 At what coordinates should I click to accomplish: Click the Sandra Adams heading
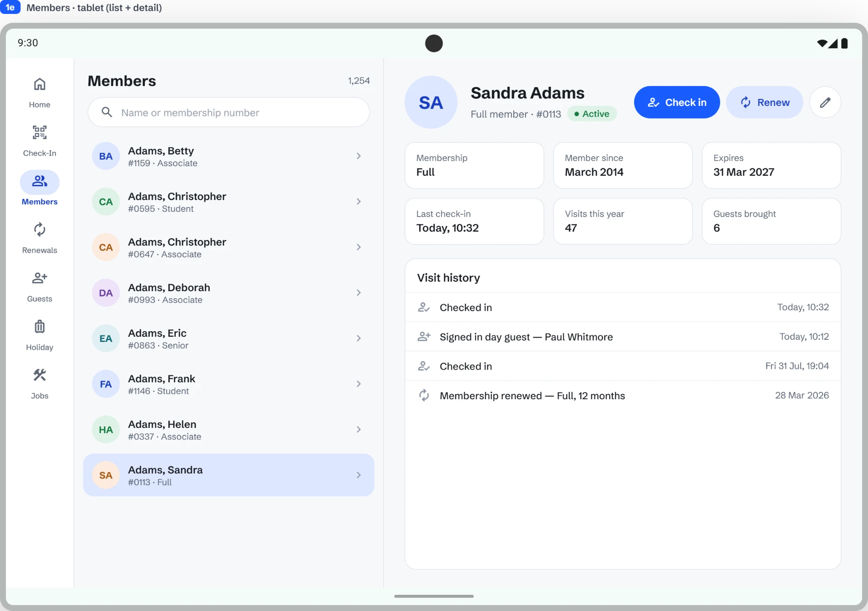[527, 93]
